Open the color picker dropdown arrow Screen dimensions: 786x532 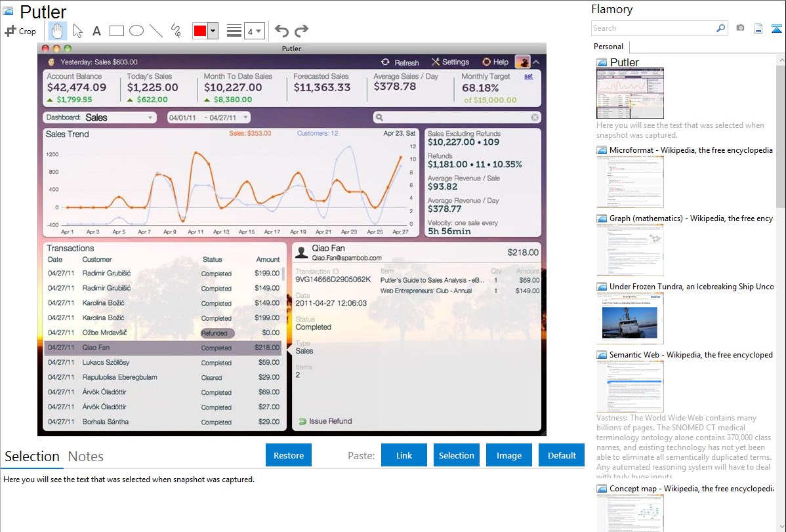pyautogui.click(x=213, y=31)
